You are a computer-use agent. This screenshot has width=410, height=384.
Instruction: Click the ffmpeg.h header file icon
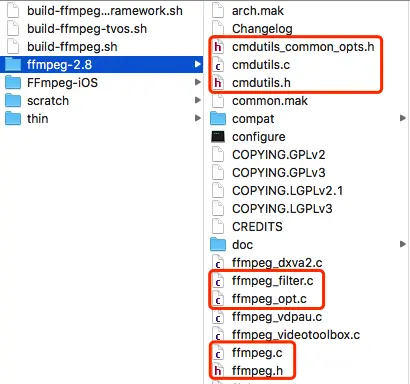click(218, 371)
